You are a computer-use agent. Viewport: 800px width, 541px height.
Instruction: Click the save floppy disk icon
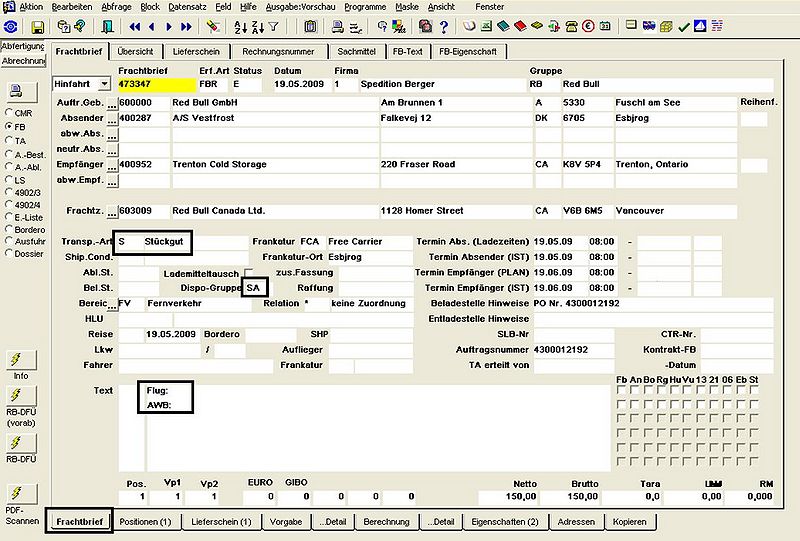click(x=37, y=27)
